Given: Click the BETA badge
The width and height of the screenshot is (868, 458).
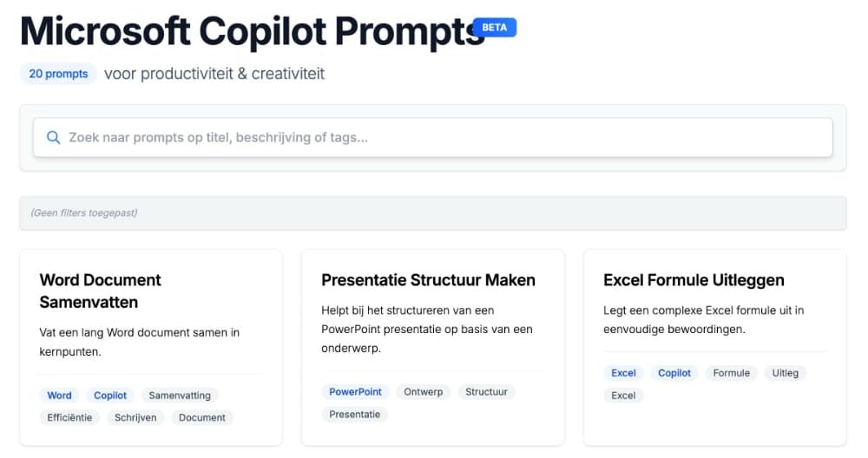Looking at the screenshot, I should click(x=495, y=27).
